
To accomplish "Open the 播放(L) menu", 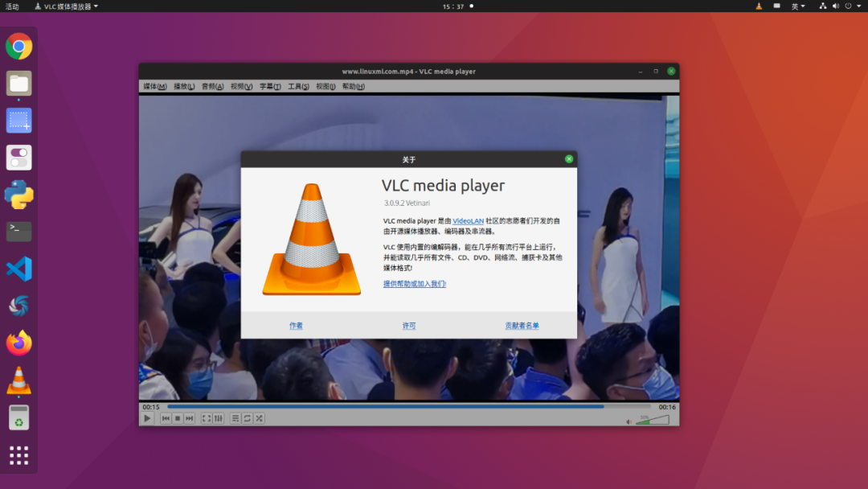I will coord(184,86).
